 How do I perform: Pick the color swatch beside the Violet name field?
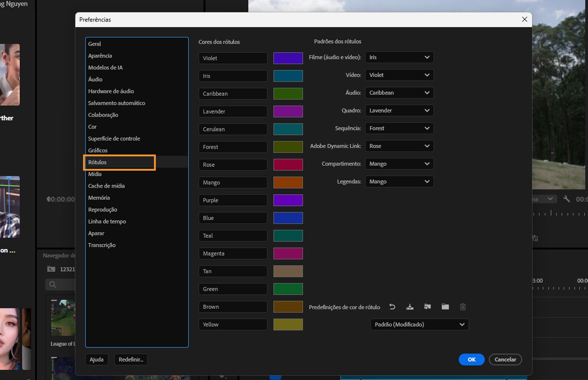(x=288, y=58)
